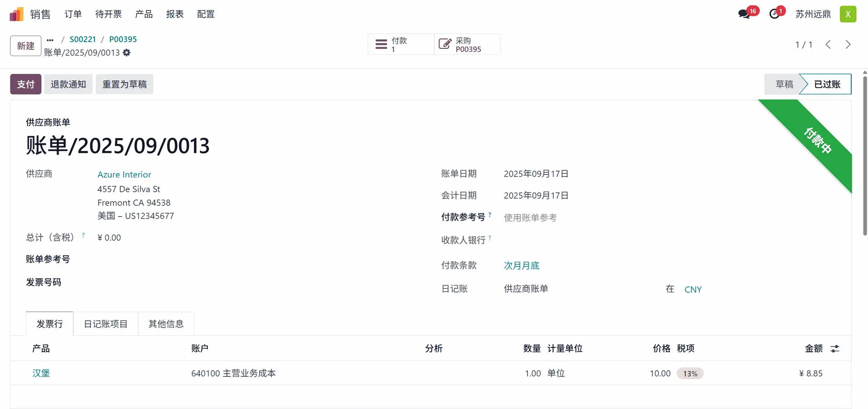Open column settings icon in invoice lines table
Screen dimensions: 868x409
[835, 348]
